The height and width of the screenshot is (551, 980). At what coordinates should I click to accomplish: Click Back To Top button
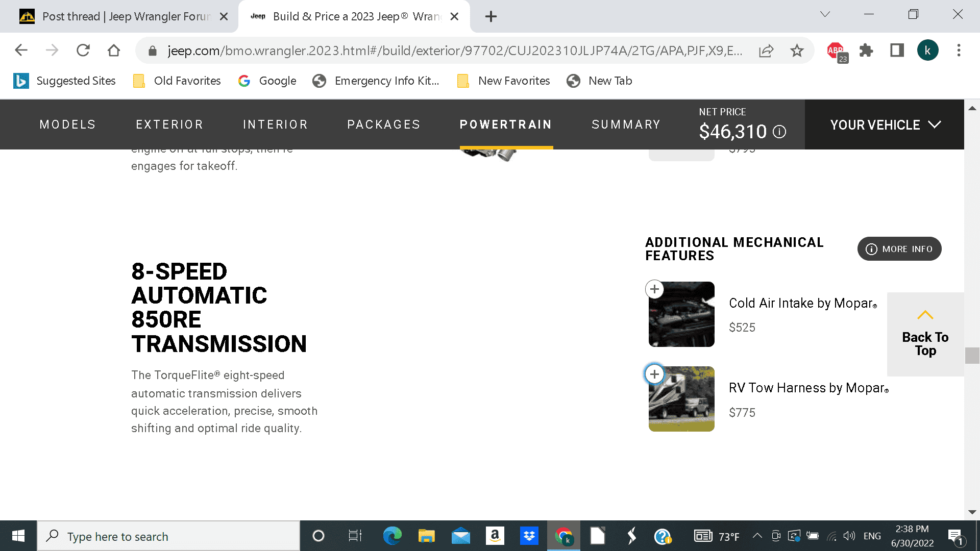(925, 334)
